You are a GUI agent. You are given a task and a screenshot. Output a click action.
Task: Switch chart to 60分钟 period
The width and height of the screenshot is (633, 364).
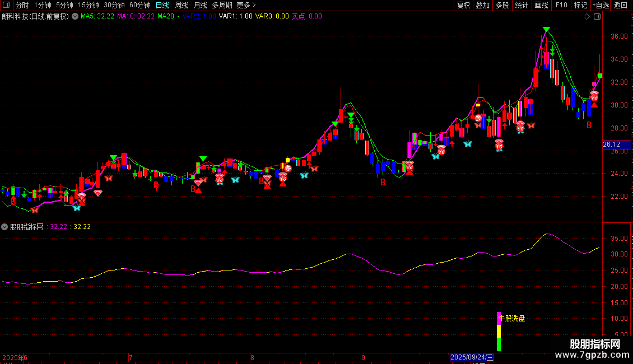click(140, 5)
